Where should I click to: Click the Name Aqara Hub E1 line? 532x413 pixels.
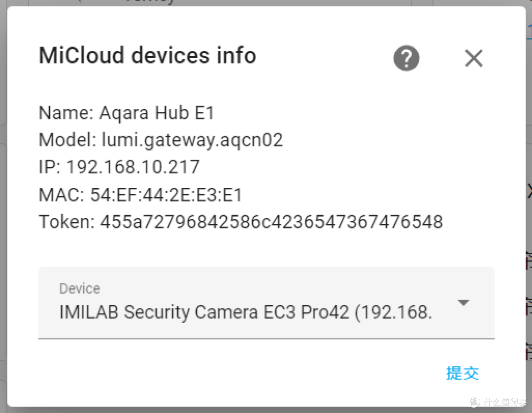[x=126, y=112]
